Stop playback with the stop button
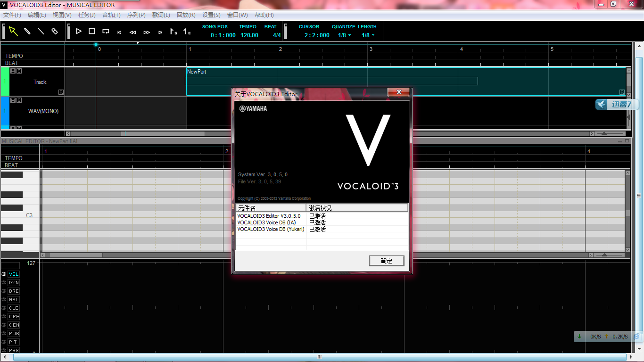 coord(92,32)
